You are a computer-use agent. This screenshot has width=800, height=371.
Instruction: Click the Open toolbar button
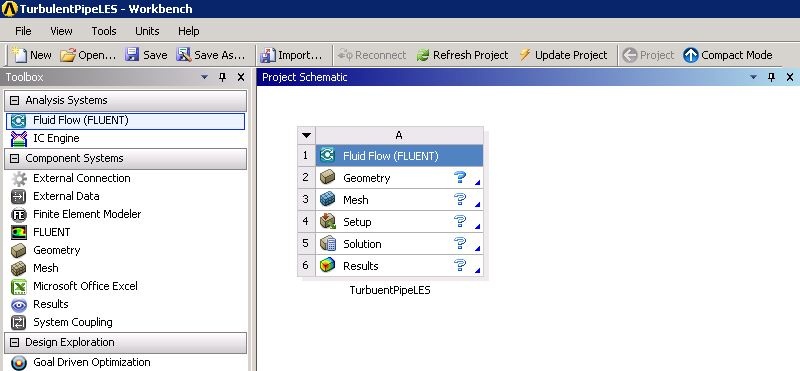point(88,55)
